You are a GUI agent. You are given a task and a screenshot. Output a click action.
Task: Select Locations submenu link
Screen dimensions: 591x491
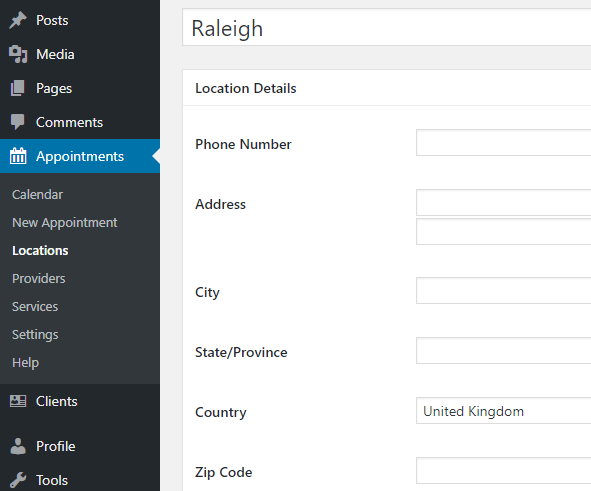pos(40,251)
